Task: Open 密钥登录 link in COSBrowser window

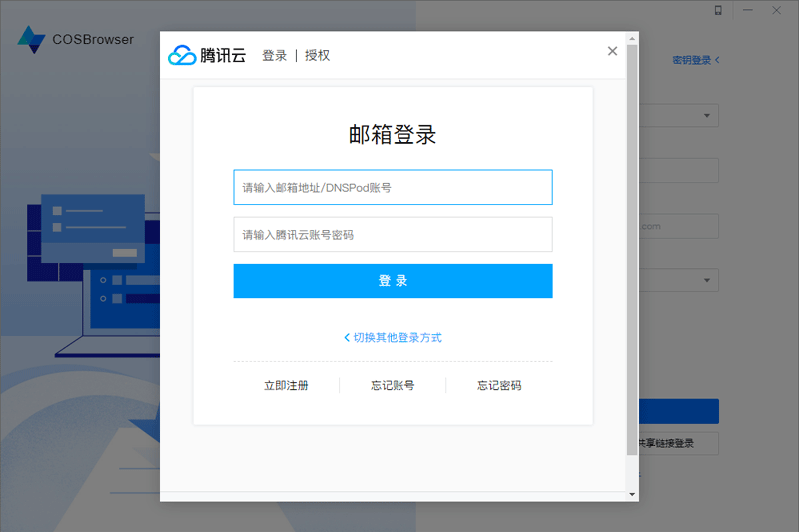Action: [x=695, y=60]
